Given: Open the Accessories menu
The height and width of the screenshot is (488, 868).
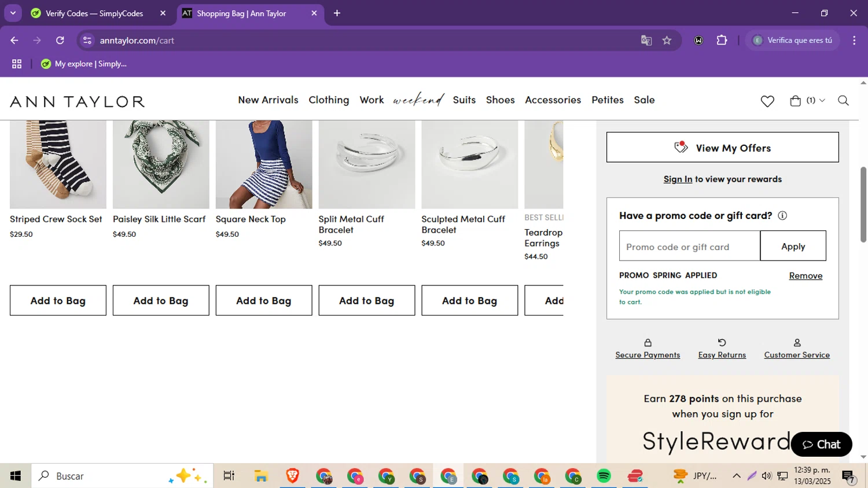Looking at the screenshot, I should pyautogui.click(x=553, y=100).
